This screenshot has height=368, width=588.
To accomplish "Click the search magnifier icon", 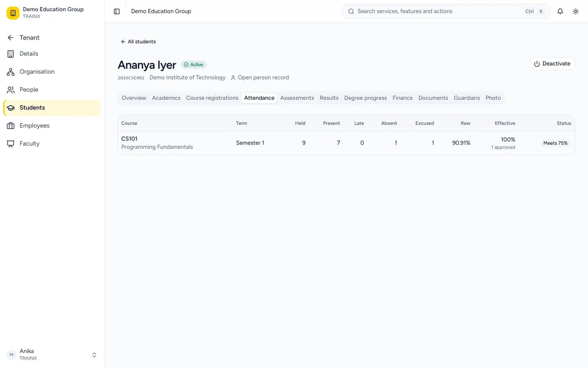I will [351, 11].
